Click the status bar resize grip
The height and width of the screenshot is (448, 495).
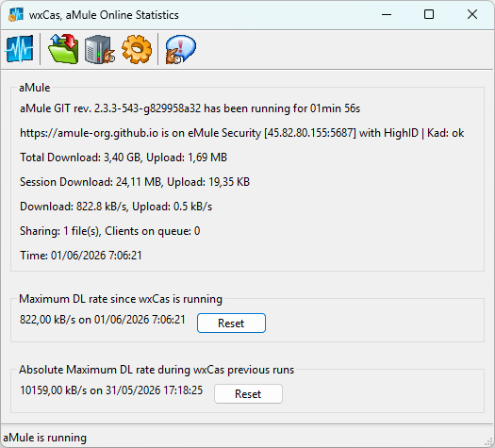click(489, 441)
